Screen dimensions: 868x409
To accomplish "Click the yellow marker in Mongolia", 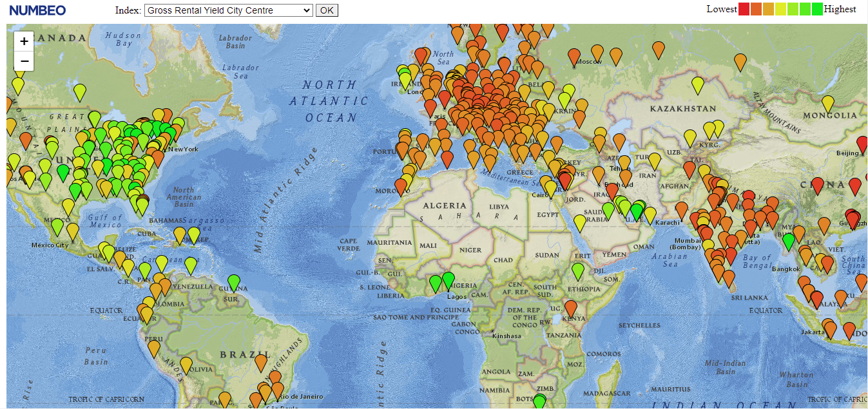I will click(828, 103).
